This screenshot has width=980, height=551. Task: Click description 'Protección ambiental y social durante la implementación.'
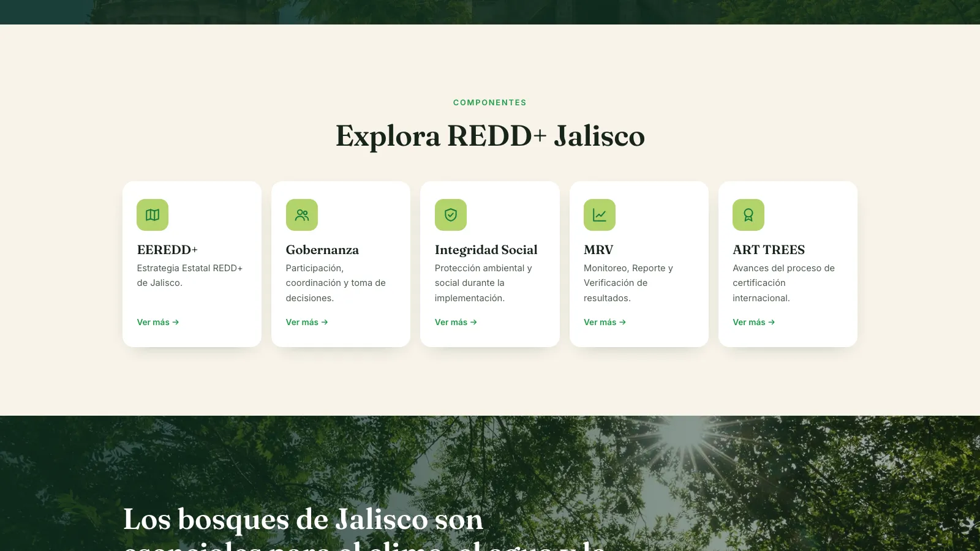pyautogui.click(x=483, y=283)
